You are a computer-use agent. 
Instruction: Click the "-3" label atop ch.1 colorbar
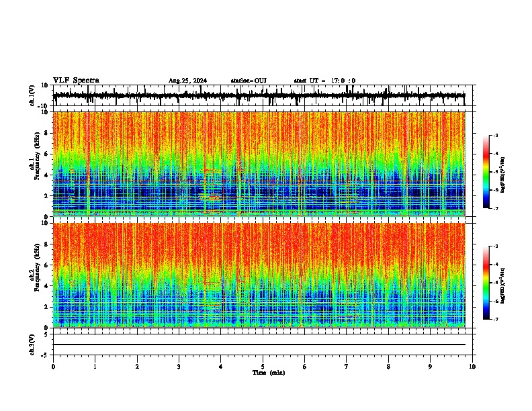click(496, 135)
